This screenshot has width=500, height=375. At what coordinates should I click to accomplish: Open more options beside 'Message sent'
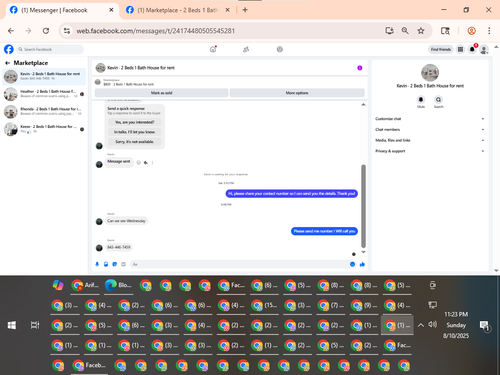pos(152,162)
